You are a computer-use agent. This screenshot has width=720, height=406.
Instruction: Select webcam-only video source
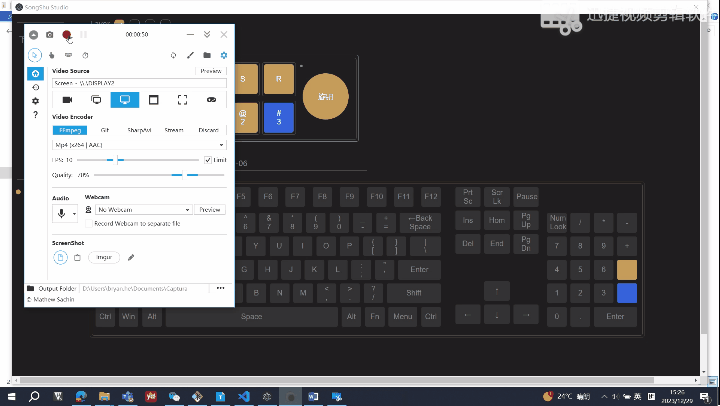[x=67, y=100]
